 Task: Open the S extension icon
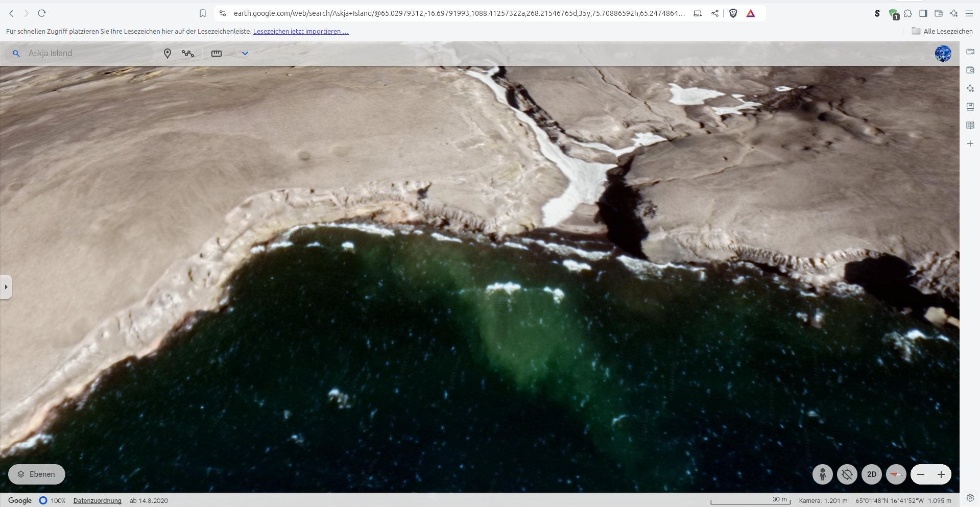tap(877, 13)
